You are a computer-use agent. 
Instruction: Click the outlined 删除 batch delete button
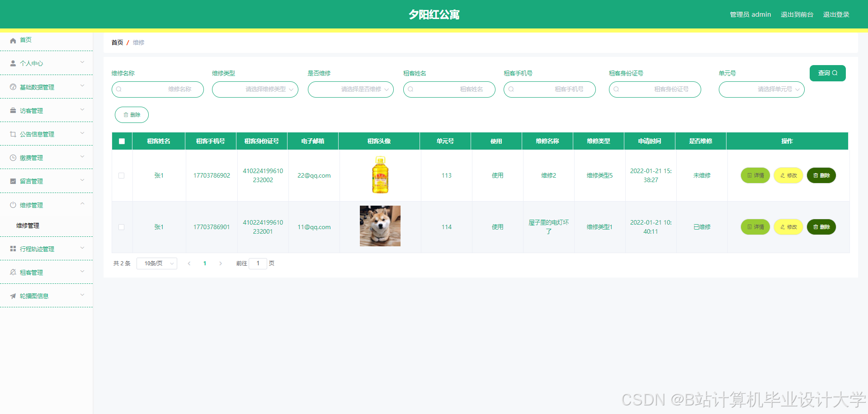pyautogui.click(x=132, y=115)
